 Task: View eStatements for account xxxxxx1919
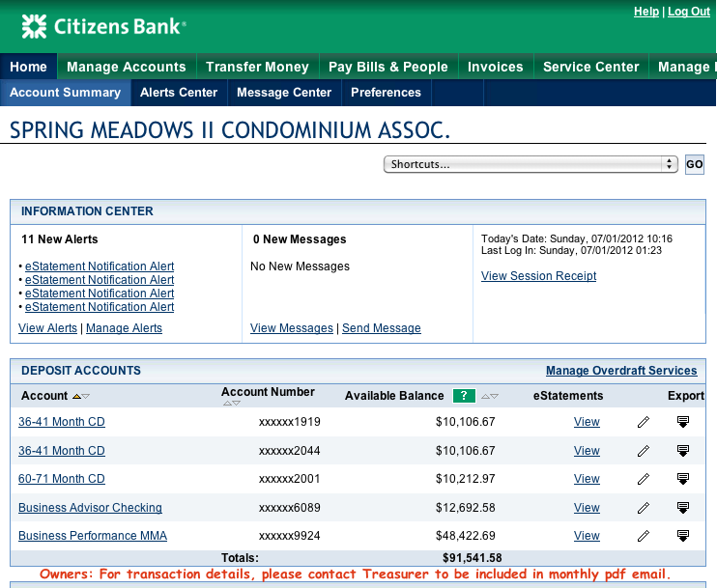[x=587, y=422]
